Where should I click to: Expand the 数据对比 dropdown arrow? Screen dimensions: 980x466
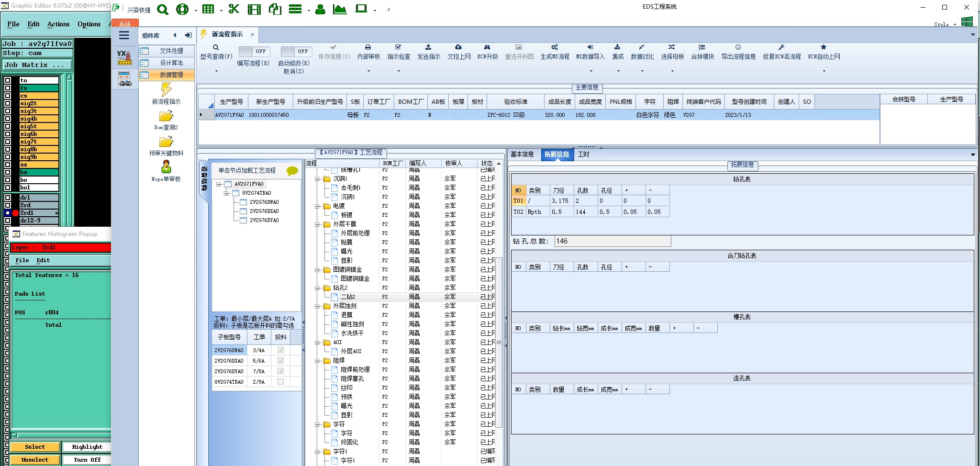point(642,71)
